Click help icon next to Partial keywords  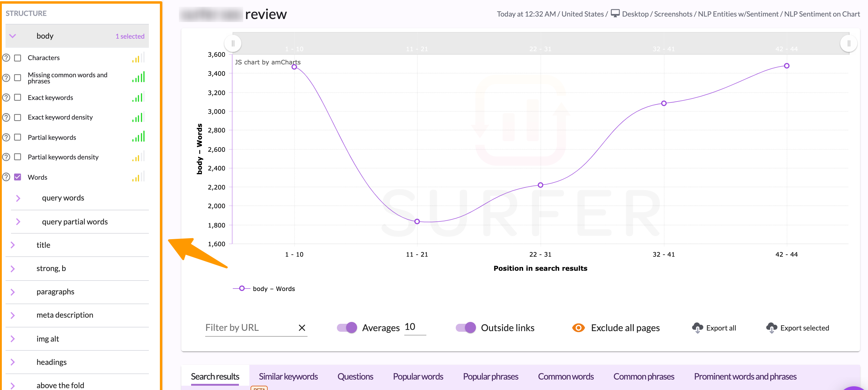6,138
